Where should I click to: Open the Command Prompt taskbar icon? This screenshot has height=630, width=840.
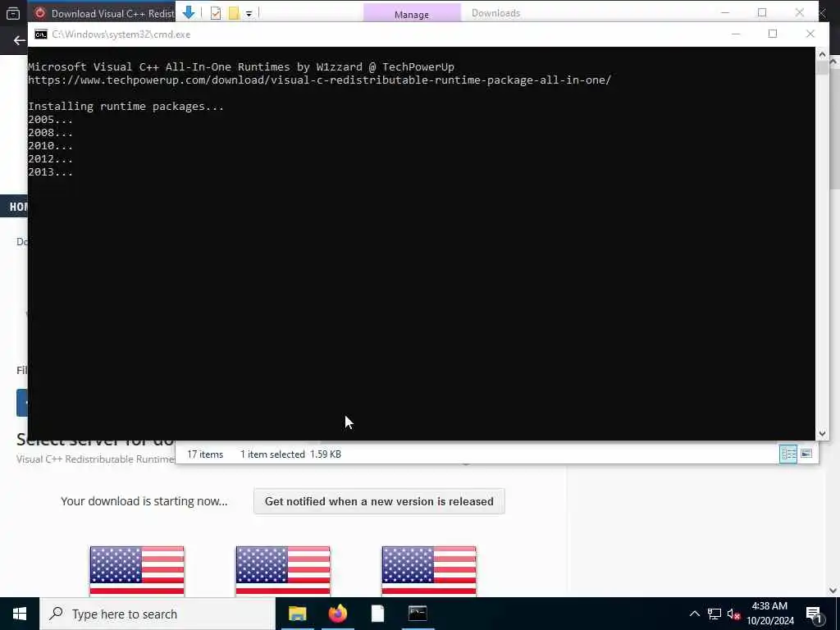[418, 614]
